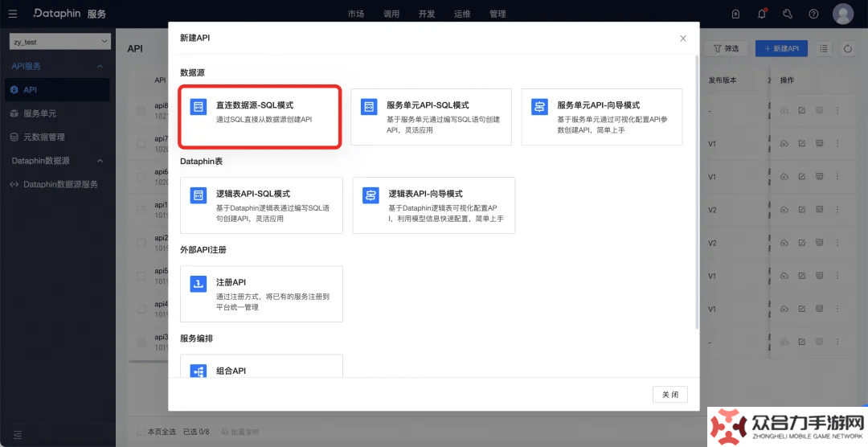Go to 开发 in top navigation
The height and width of the screenshot is (447, 868).
pos(427,14)
